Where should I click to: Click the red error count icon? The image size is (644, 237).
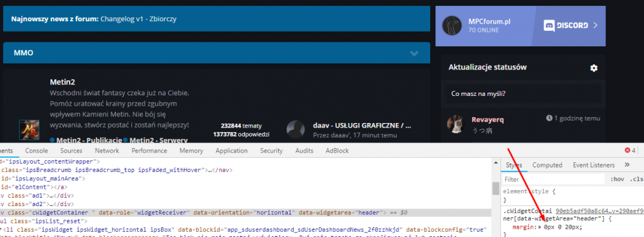pos(627,150)
